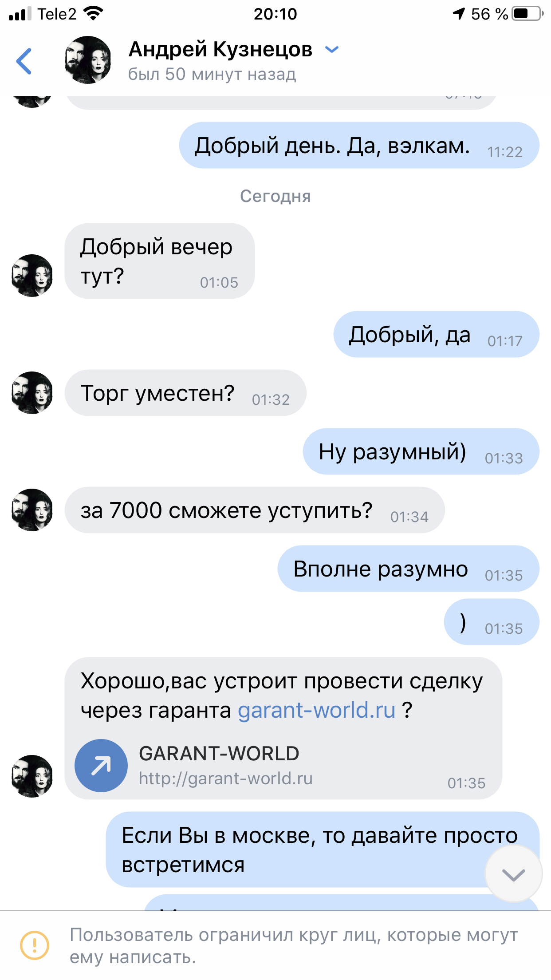Tap the 'Если Вы в москве' message bubble
Screen dimensions: 551x980
(x=323, y=850)
